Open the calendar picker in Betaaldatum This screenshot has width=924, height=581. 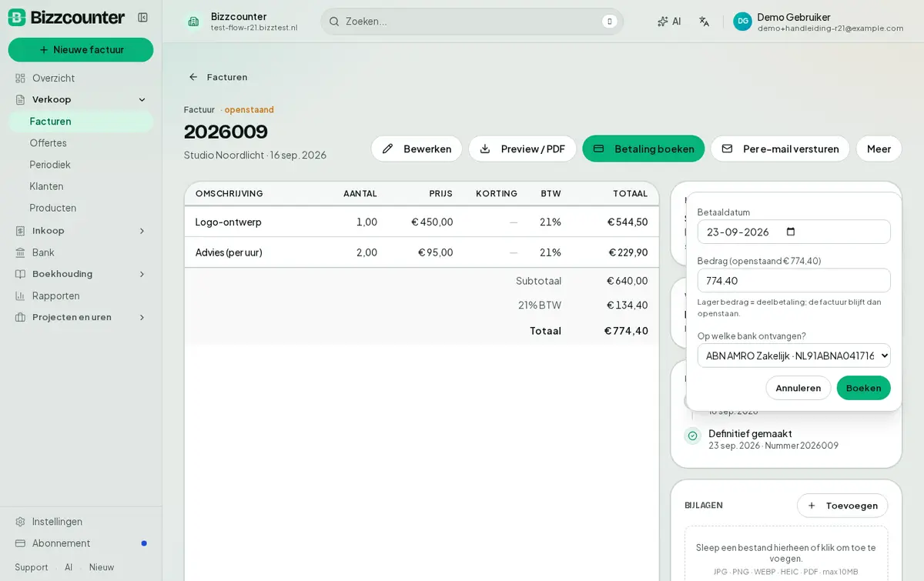click(791, 232)
